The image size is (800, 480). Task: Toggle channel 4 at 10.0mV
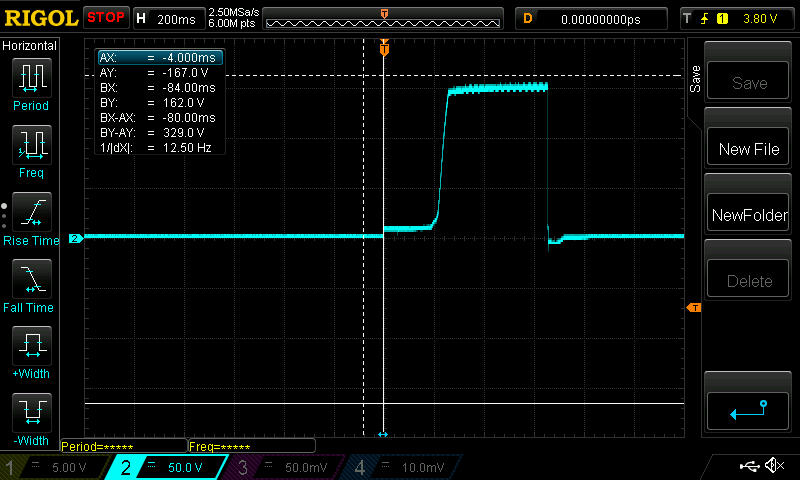(406, 467)
